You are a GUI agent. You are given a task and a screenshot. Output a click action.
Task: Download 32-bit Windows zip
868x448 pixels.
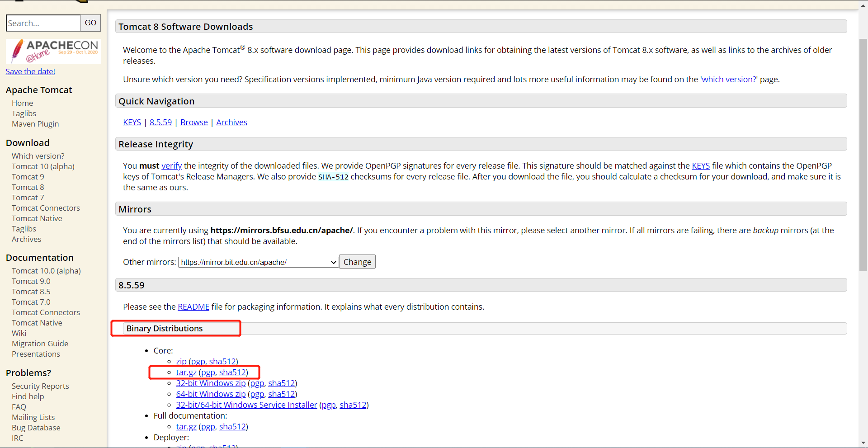coord(211,383)
